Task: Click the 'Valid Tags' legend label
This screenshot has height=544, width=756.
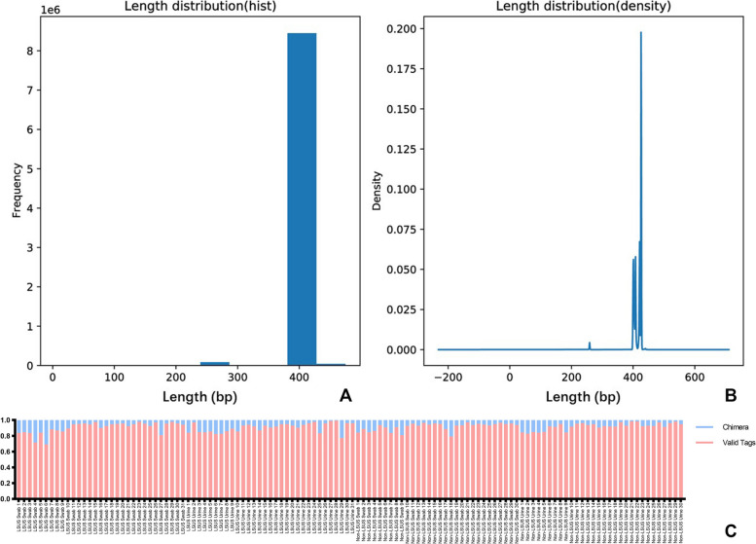Action: pyautogui.click(x=738, y=442)
